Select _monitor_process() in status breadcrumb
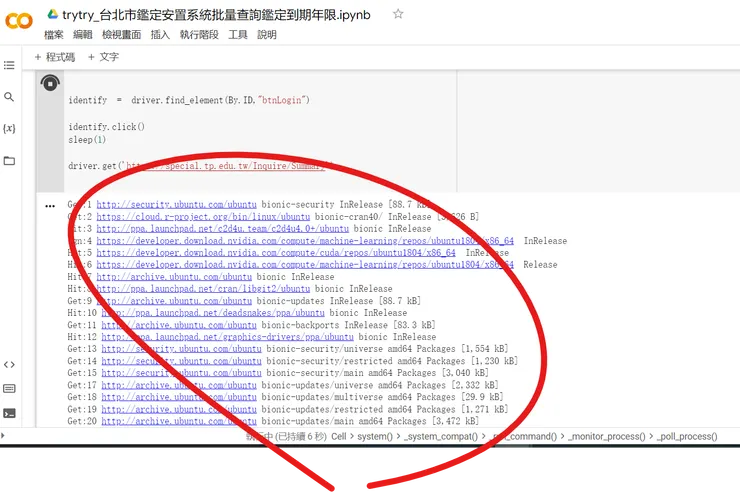The image size is (740, 492). (607, 436)
